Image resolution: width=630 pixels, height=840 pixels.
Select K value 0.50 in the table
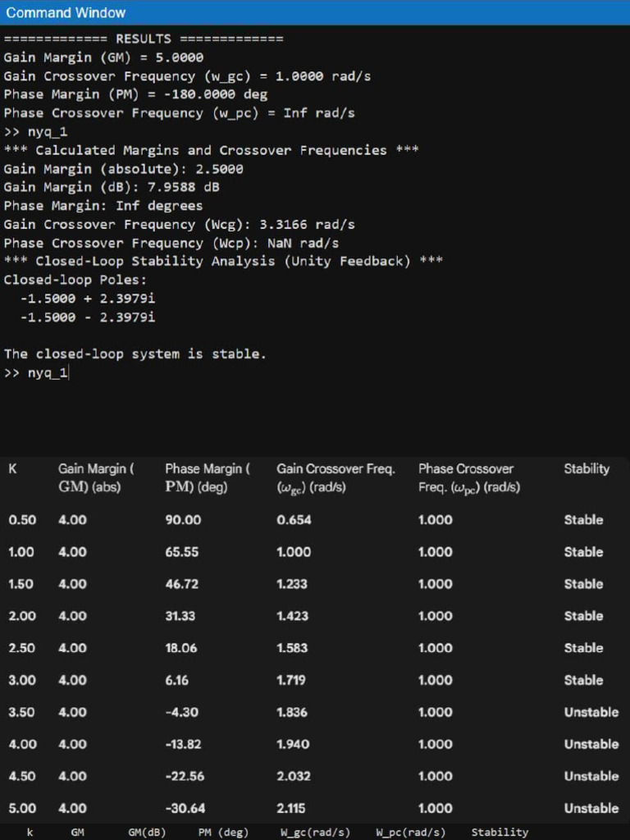click(22, 519)
